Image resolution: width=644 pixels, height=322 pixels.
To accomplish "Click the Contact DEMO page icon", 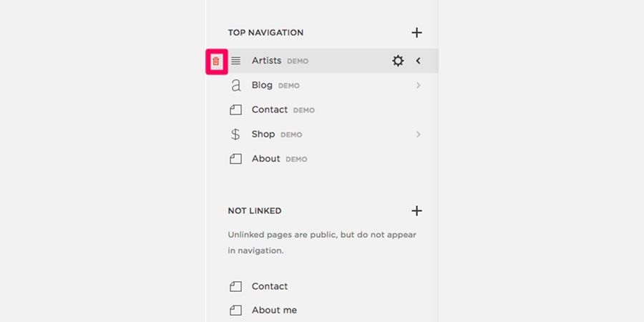I will pyautogui.click(x=235, y=110).
